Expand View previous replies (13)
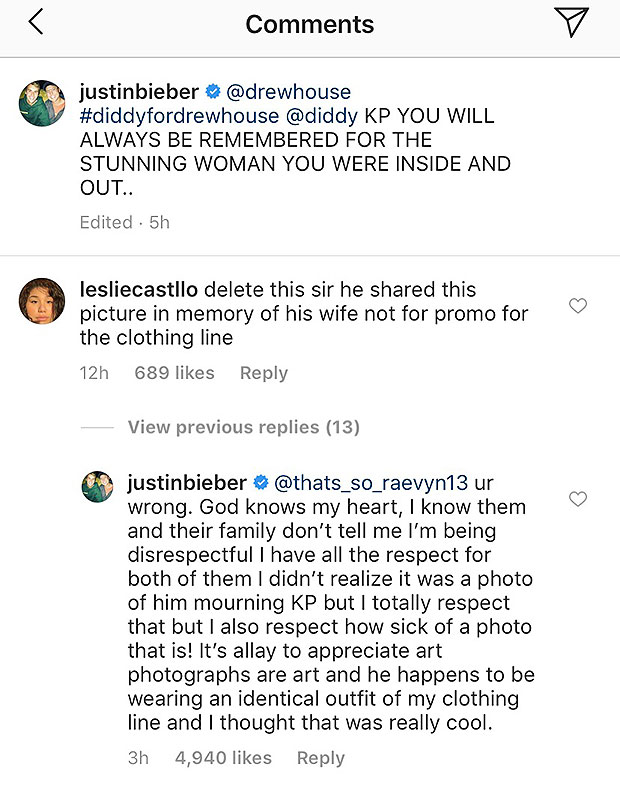 [x=243, y=427]
